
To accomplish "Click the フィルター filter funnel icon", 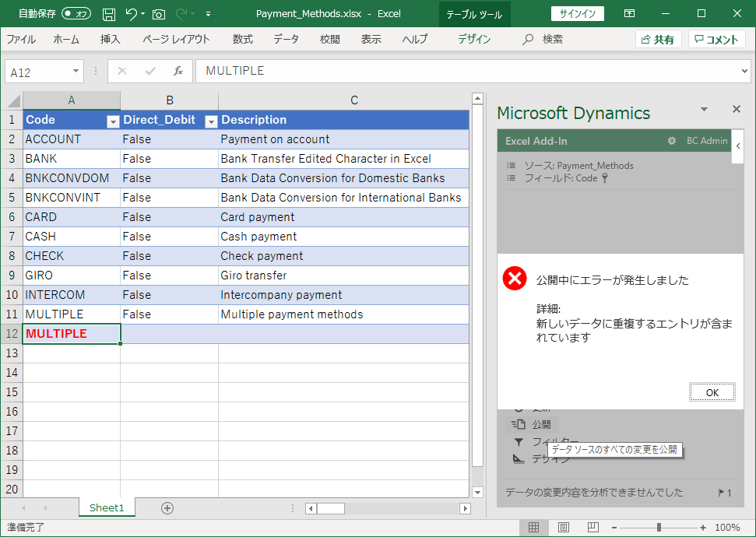I will pos(519,442).
